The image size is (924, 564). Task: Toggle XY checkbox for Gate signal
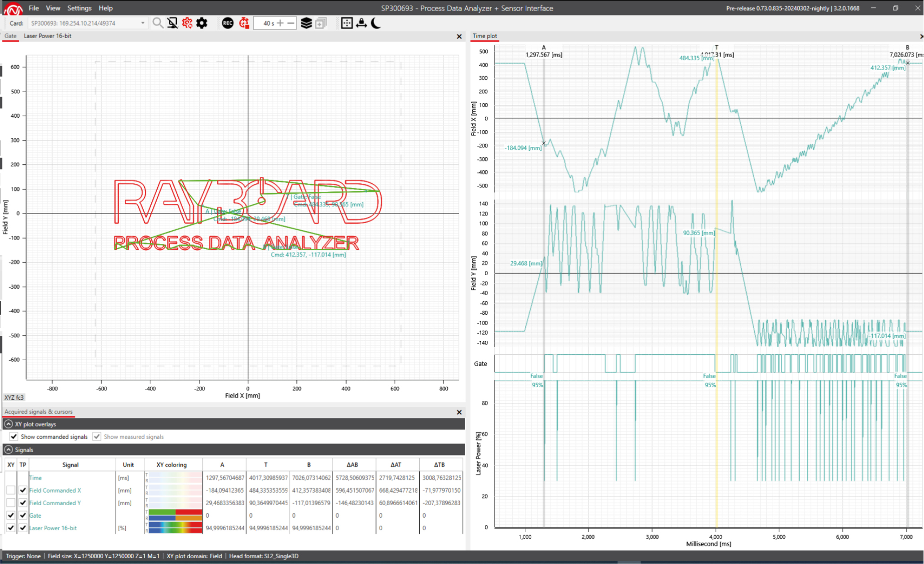(x=11, y=515)
